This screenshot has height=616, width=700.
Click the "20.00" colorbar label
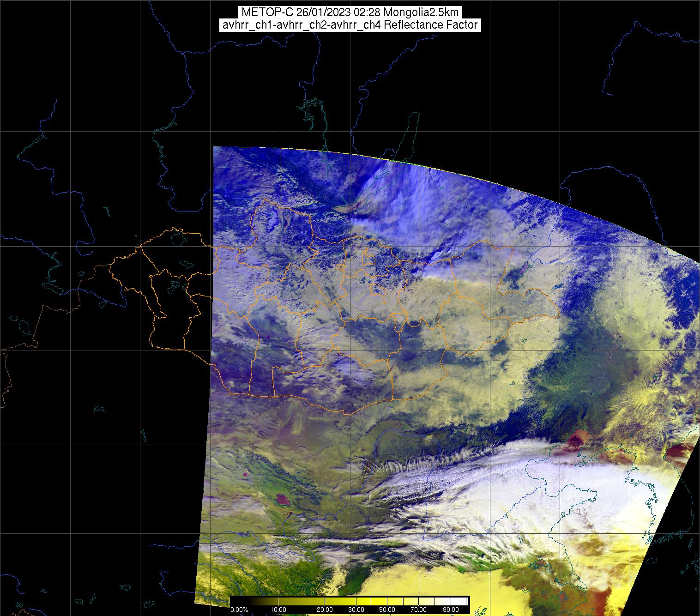point(325,610)
